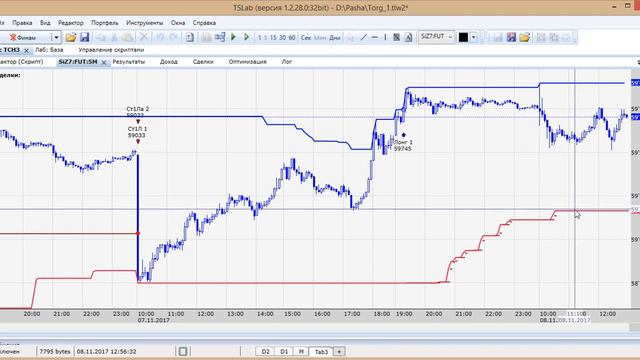Close the ТСН3 tab
Viewport: 640px width, 360px height.
[x=27, y=50]
